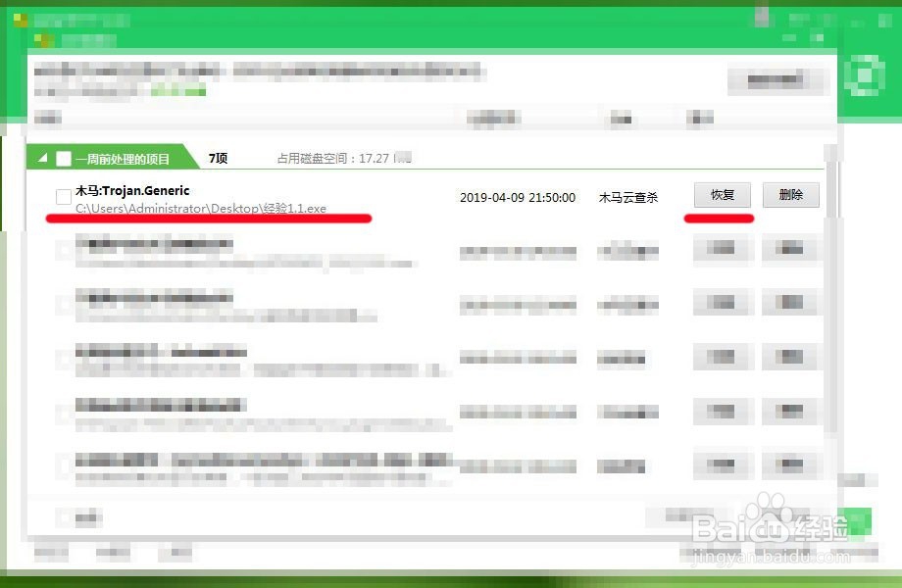The width and height of the screenshot is (902, 588).
Task: Click 恢复 to restore Trojan.Generic
Action: coord(722,194)
